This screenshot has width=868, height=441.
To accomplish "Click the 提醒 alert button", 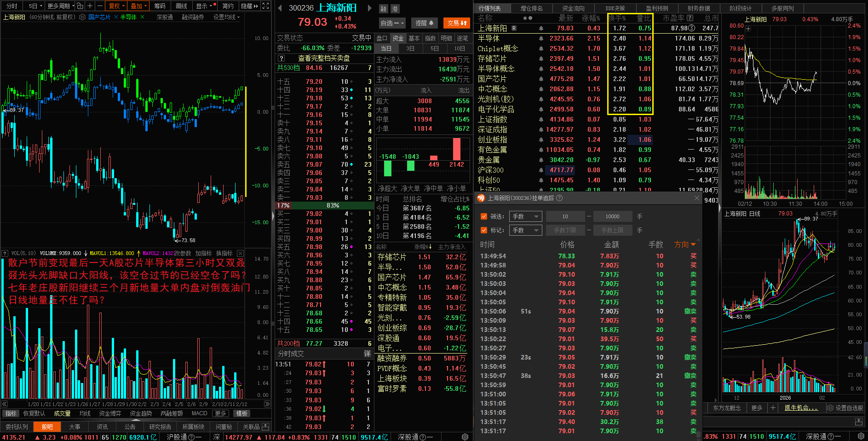I will [x=425, y=23].
